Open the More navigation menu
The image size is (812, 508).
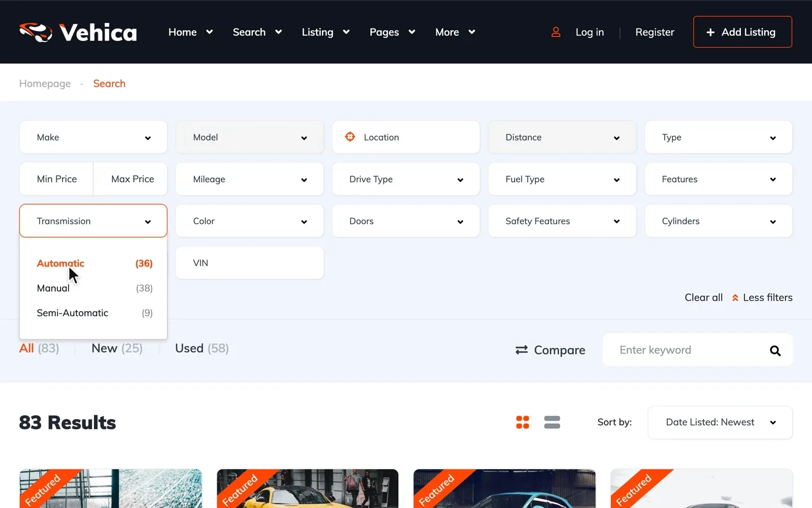[x=455, y=32]
